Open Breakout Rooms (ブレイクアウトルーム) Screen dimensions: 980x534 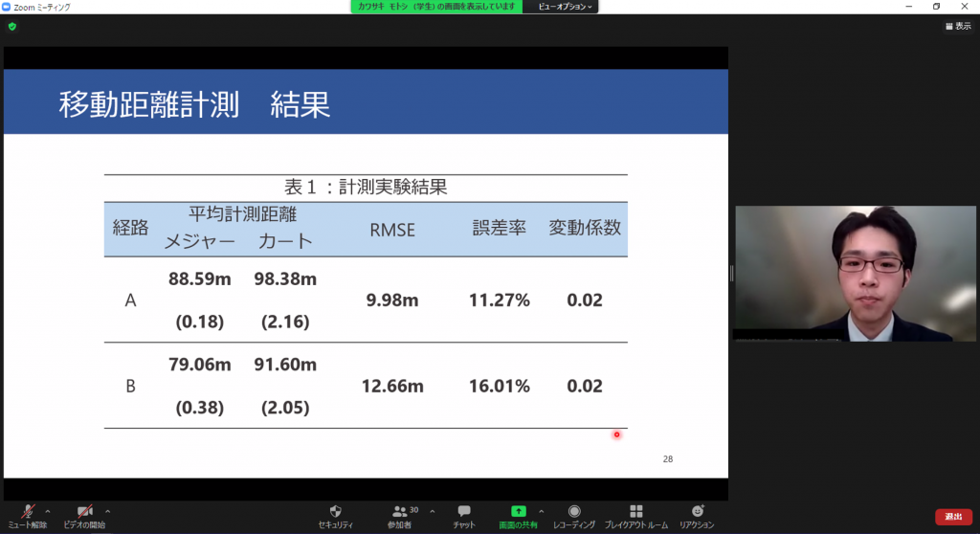click(x=635, y=515)
